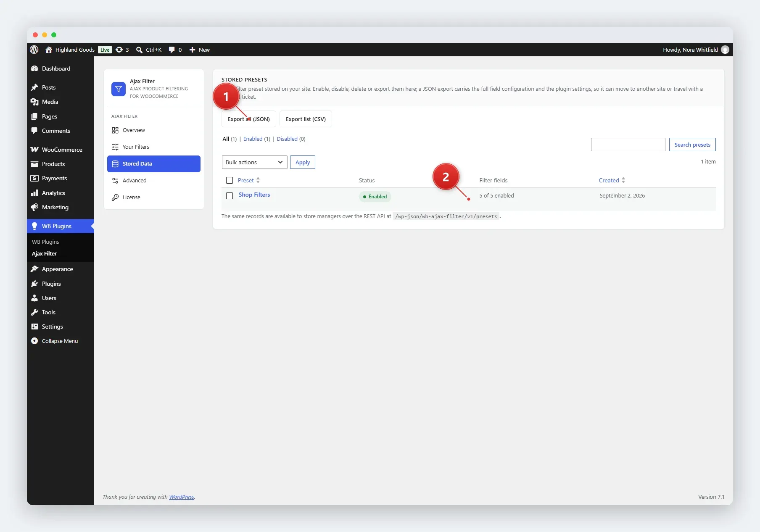Click the plus icon for New
Viewport: 760px width, 532px height.
[x=192, y=50]
